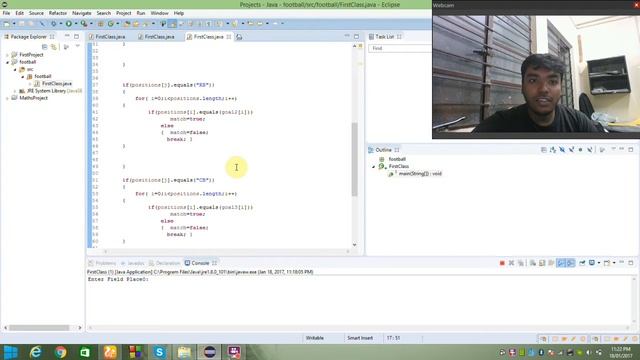640x360 pixels.
Task: Click the volume speaker tray icon
Action: [589, 352]
